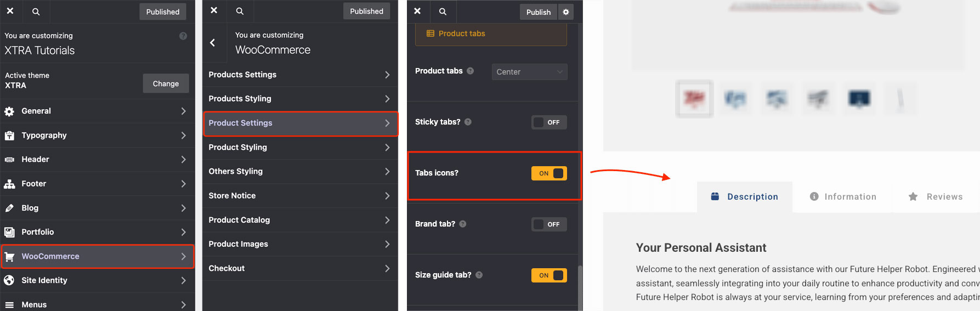
Task: Enable the Sticky tabs toggle
Action: click(x=549, y=122)
